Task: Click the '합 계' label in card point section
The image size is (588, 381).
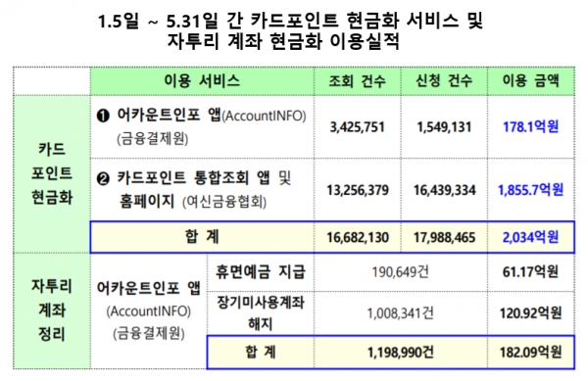Action: coord(202,237)
